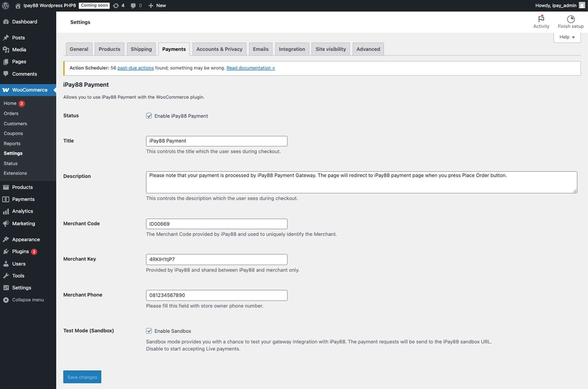Click WooCommerce menu icon
Image resolution: width=588 pixels, height=389 pixels.
tap(6, 90)
